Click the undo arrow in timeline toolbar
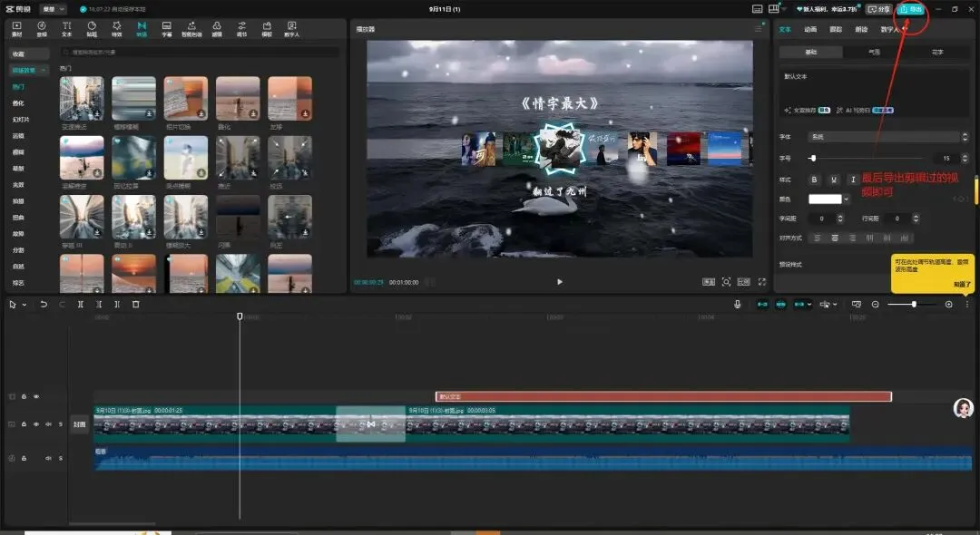The image size is (980, 535). click(43, 305)
